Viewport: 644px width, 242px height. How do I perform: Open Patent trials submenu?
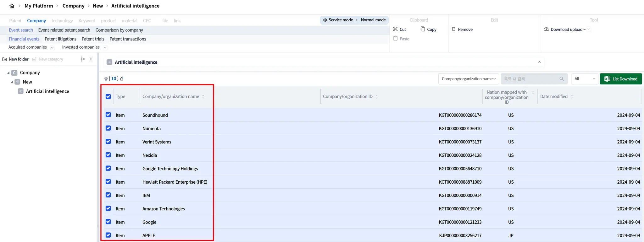coord(93,39)
